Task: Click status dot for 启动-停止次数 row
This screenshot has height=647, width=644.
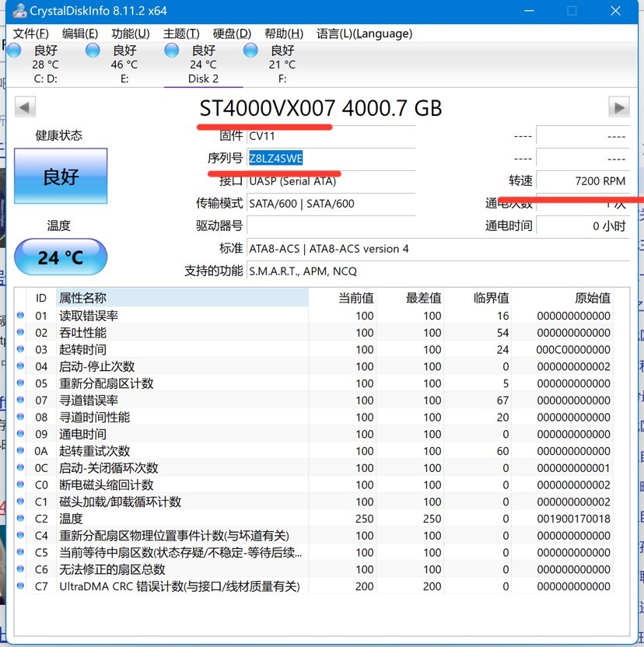Action: 20,366
